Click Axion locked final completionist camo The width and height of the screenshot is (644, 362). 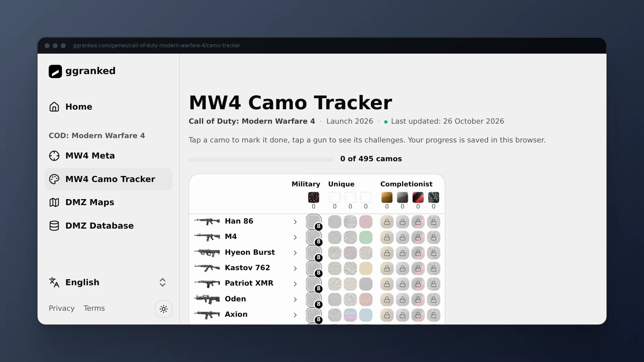click(x=434, y=315)
